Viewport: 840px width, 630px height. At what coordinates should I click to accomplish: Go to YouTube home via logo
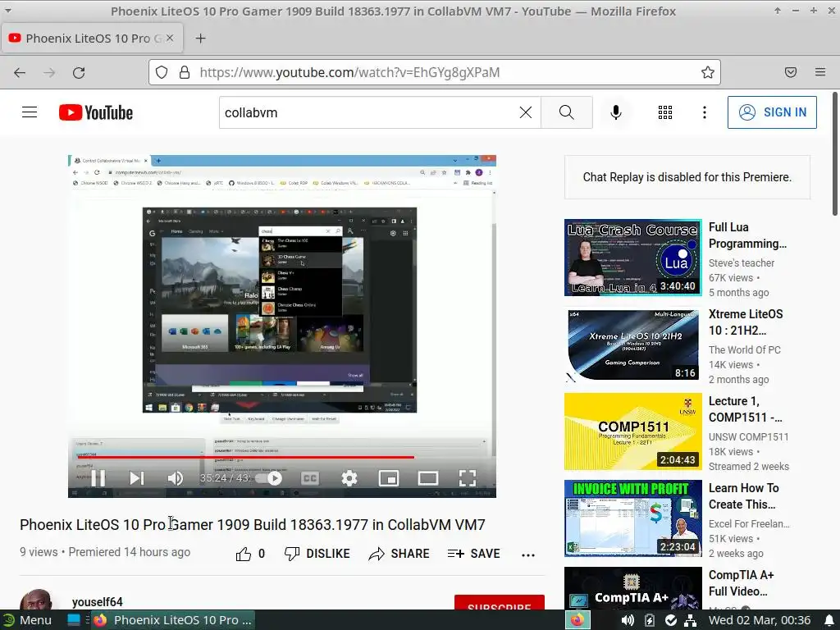tap(96, 112)
